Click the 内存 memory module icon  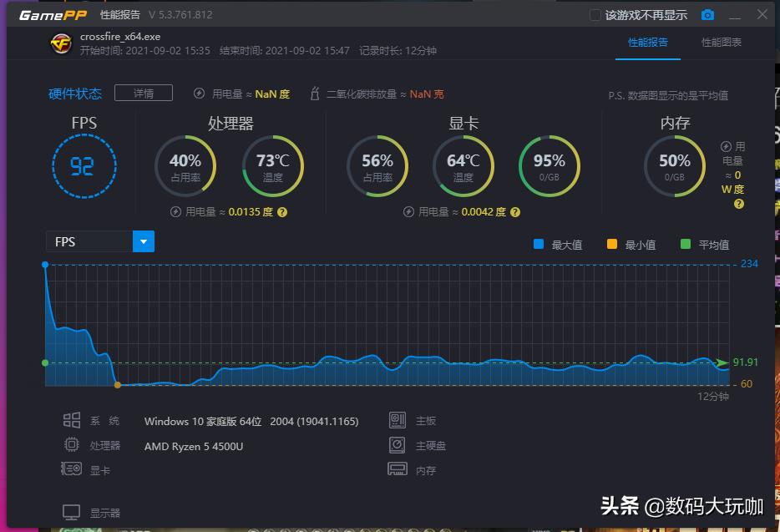[398, 469]
